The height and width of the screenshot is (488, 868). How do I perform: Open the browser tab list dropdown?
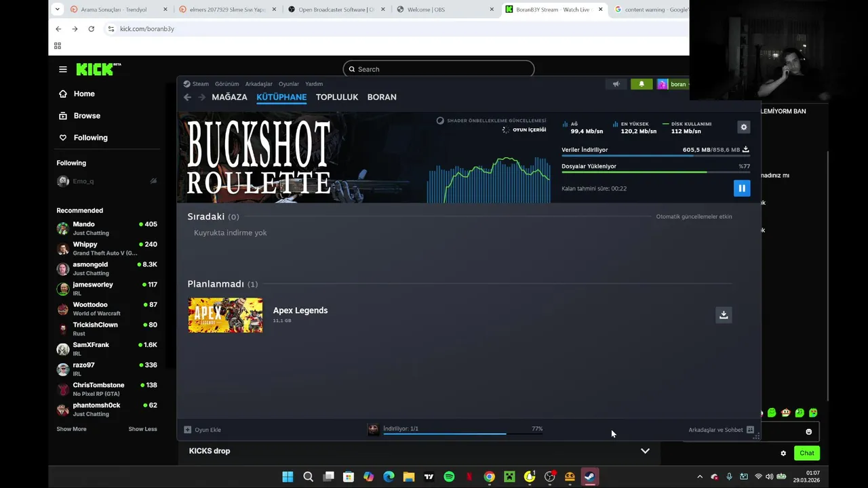coord(57,9)
